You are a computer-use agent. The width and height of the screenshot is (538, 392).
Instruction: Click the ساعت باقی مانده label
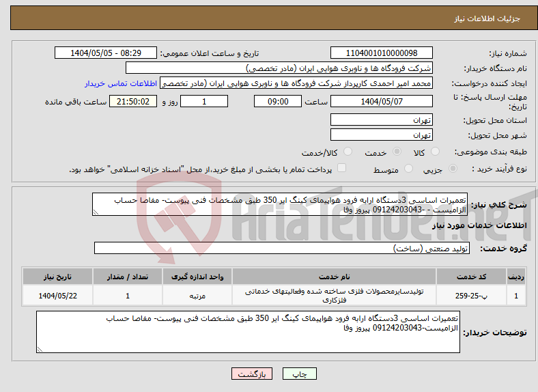point(76,102)
